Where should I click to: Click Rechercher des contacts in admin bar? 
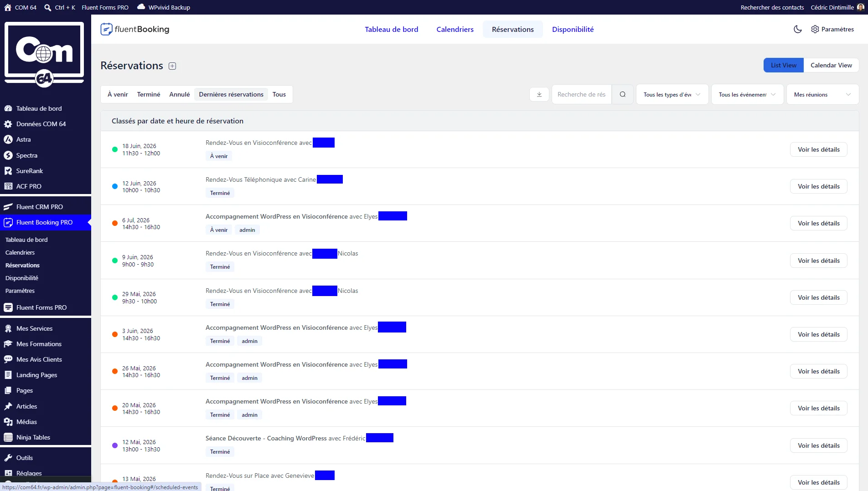click(772, 7)
